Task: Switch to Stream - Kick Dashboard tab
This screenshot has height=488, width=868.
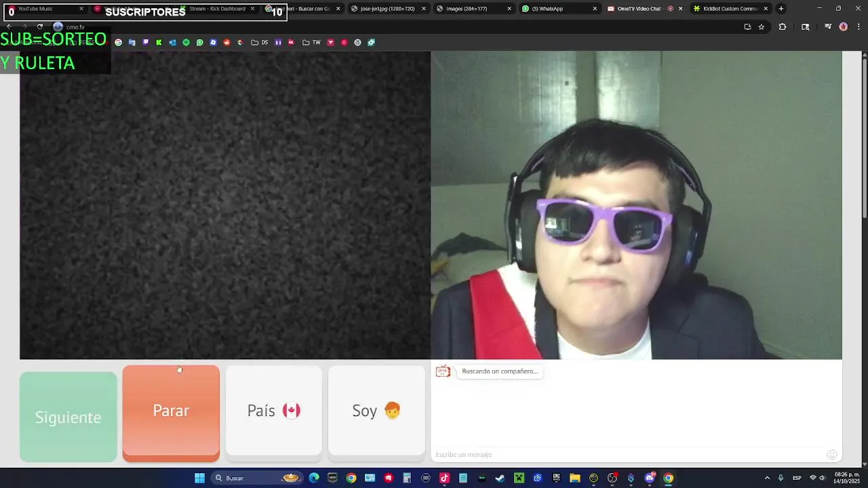Action: click(x=217, y=9)
